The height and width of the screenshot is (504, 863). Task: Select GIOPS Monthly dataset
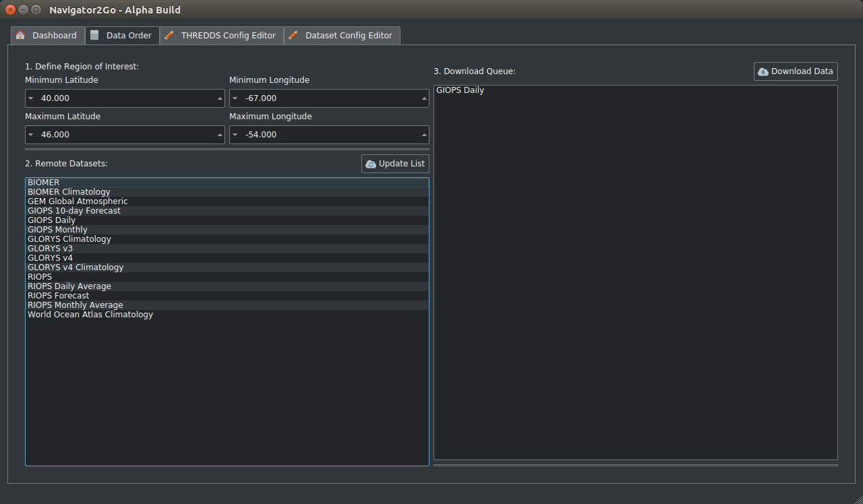[227, 230]
